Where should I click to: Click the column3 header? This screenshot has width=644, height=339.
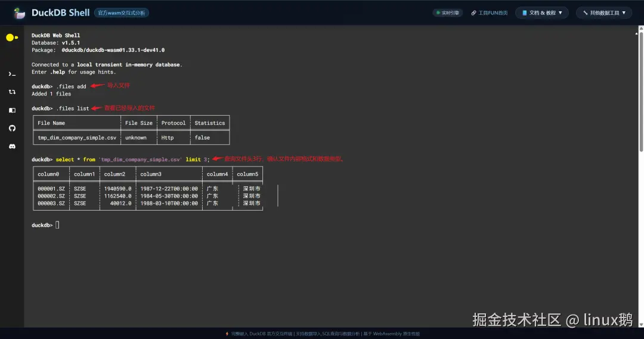(x=151, y=174)
